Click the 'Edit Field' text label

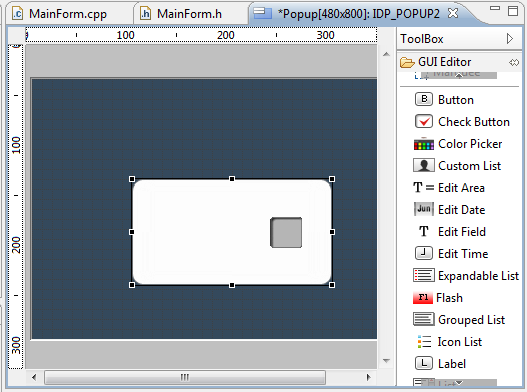click(462, 232)
